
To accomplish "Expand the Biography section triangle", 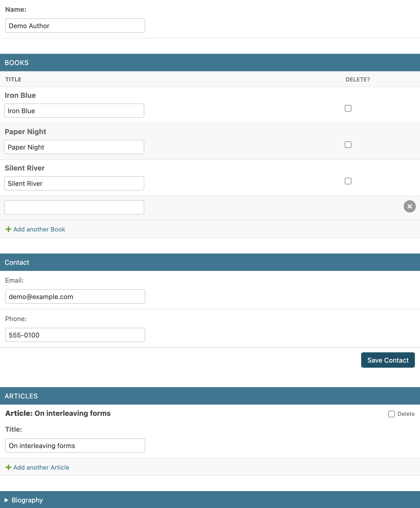I will (7, 500).
